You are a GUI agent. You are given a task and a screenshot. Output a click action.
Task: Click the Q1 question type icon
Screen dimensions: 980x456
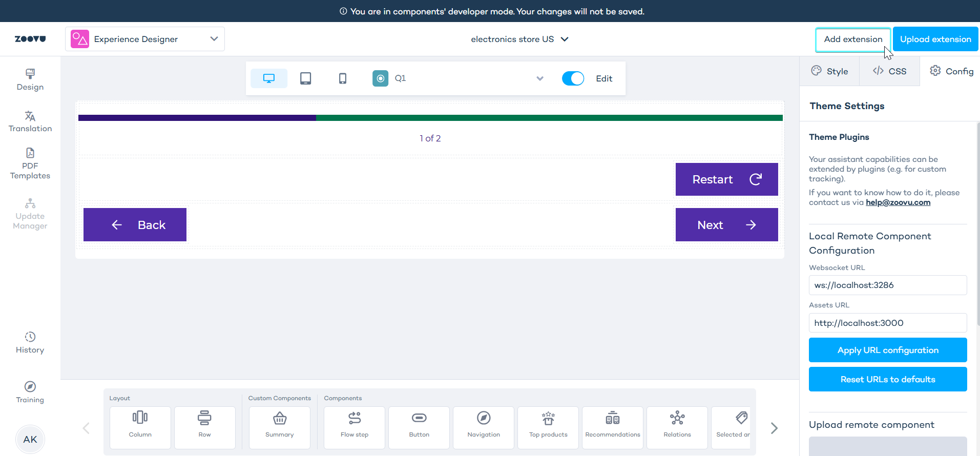point(380,78)
